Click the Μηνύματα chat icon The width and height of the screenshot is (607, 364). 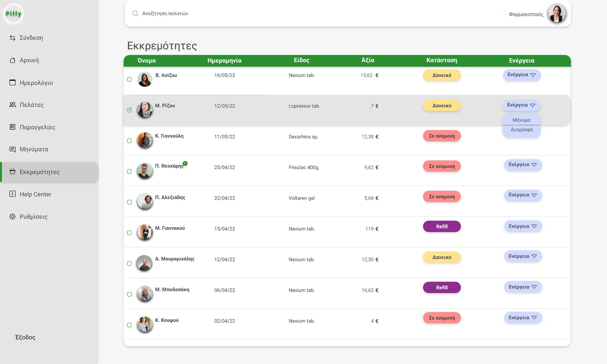[x=13, y=149]
